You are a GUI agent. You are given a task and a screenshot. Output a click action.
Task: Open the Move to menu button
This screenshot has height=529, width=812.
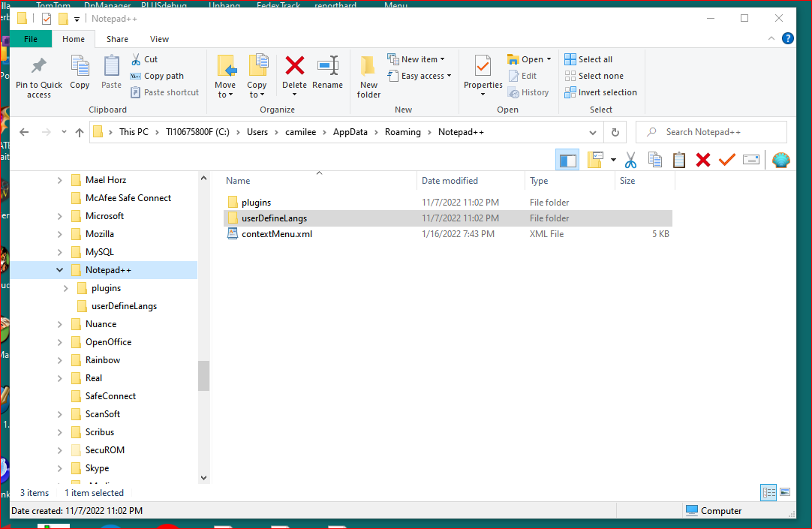(225, 77)
